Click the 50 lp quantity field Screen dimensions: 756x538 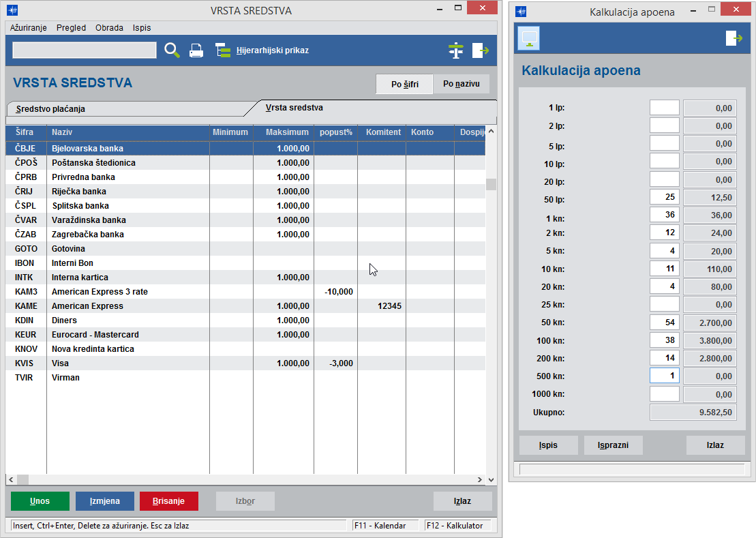pos(665,196)
